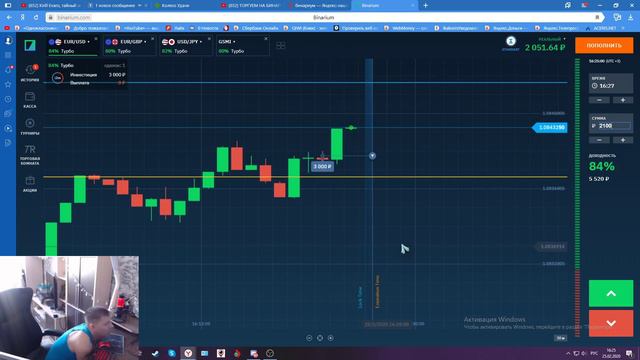The height and width of the screenshot is (360, 640).
Task: Close the EUR/USD asset tab
Action: (x=96, y=39)
